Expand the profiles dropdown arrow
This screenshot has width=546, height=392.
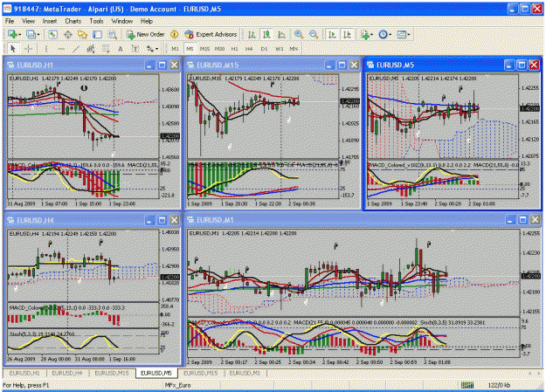click(x=38, y=35)
